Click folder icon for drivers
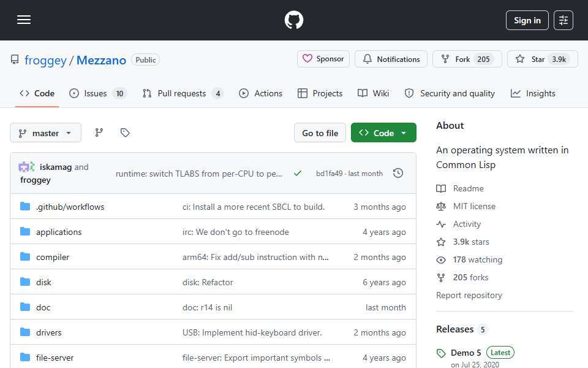 25,332
